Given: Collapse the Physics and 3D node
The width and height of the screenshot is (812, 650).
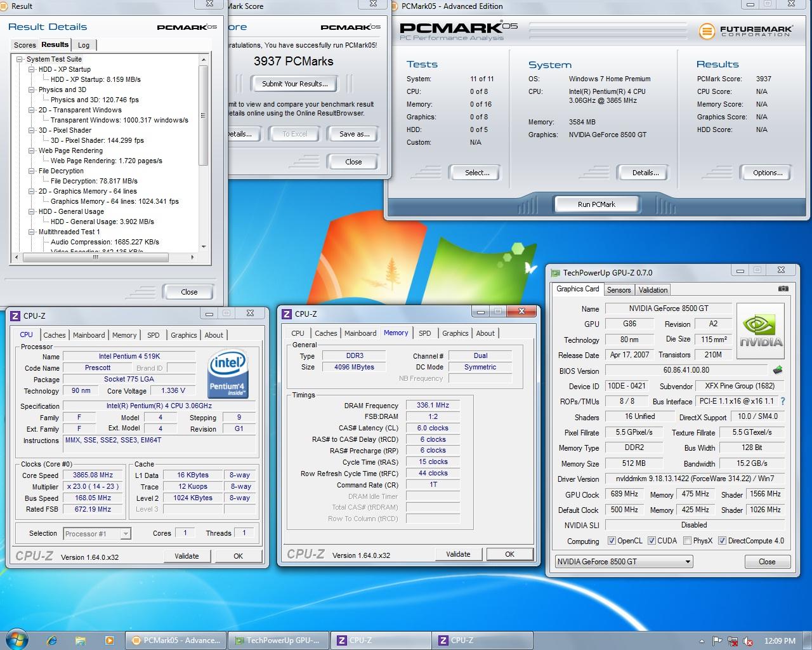Looking at the screenshot, I should pos(32,90).
